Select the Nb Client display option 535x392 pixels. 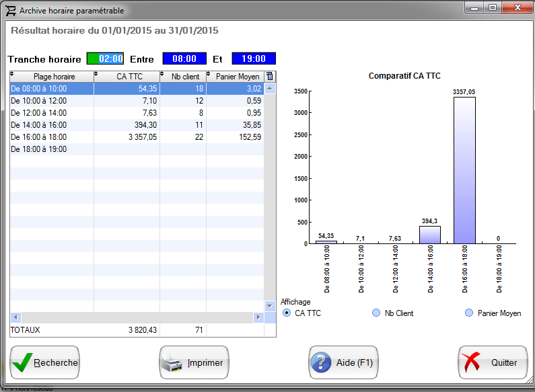[x=376, y=313]
